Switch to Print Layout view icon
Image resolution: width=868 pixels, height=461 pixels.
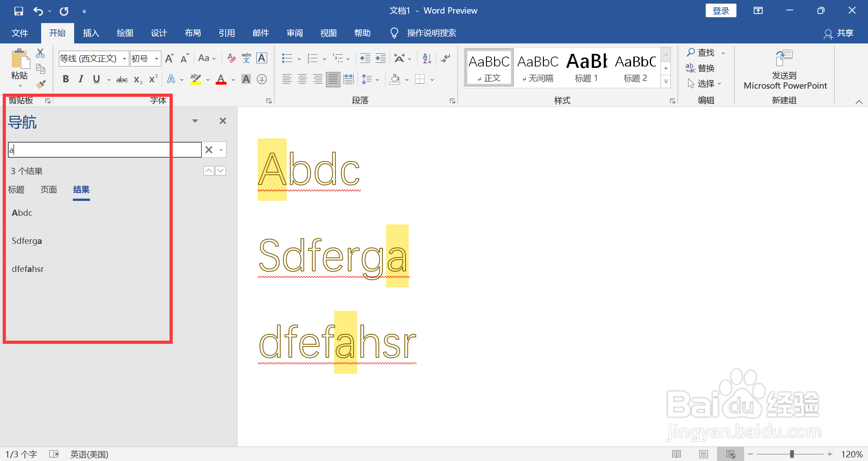pyautogui.click(x=703, y=454)
